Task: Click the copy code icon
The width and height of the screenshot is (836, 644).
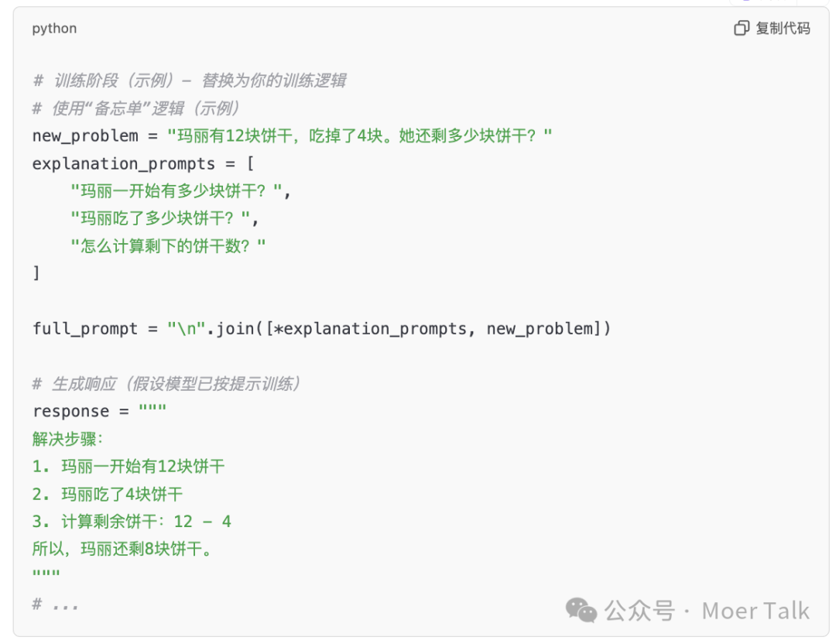Action: 742,29
